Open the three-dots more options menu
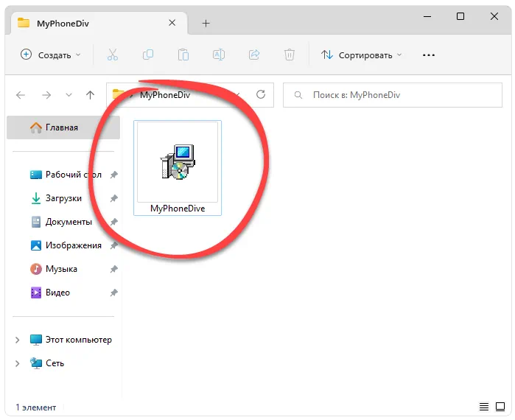The width and height of the screenshot is (515, 420). [x=429, y=55]
